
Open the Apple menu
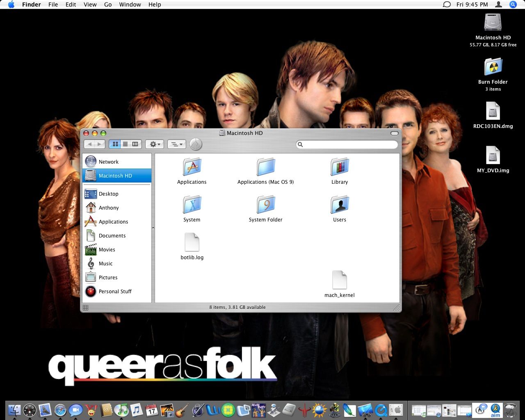pos(11,5)
